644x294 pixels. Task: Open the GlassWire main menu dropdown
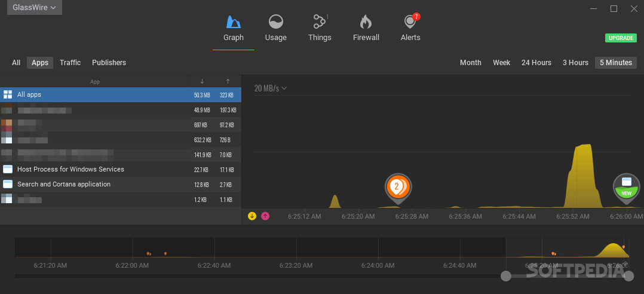click(x=35, y=7)
